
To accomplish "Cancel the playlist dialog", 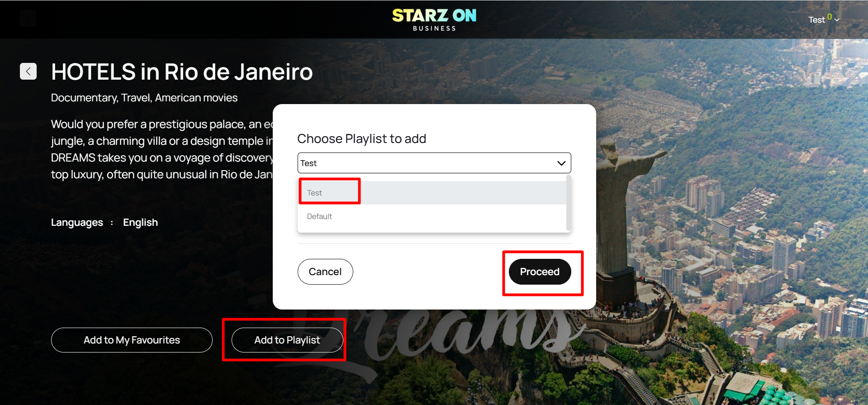I will tap(325, 272).
